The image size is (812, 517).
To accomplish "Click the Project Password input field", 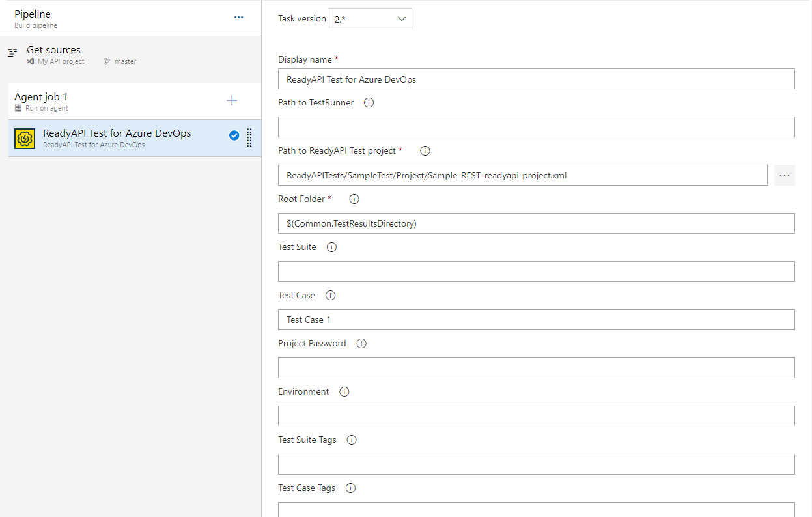I will (537, 368).
